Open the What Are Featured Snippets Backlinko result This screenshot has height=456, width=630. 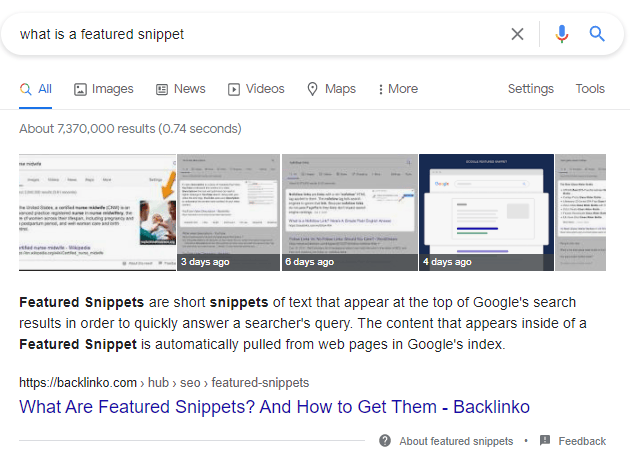274,407
